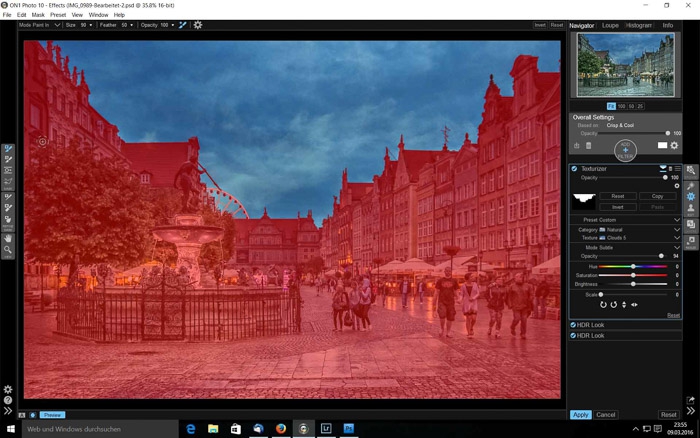
Task: Toggle the Perfect Brush icon in toolbar
Action: [x=182, y=25]
